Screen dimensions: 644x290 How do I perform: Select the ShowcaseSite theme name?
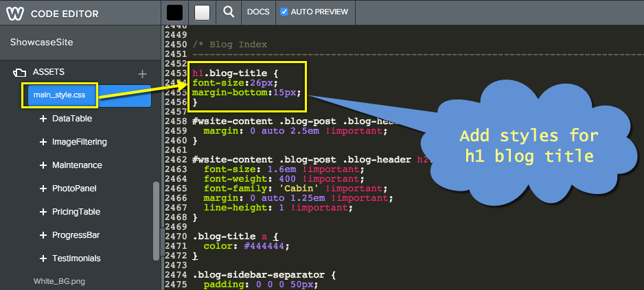[x=42, y=42]
